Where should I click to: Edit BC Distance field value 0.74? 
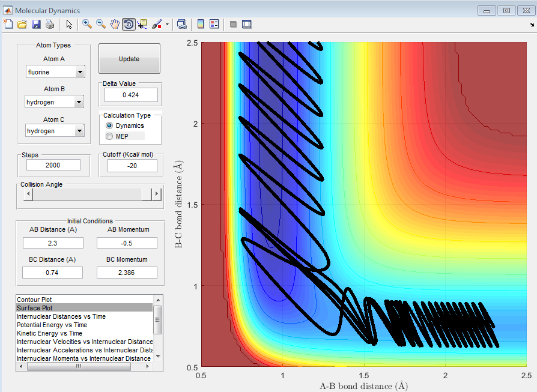coord(52,273)
